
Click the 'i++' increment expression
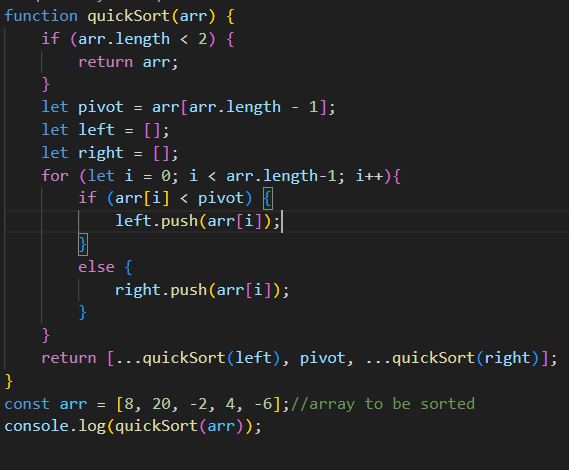(369, 176)
